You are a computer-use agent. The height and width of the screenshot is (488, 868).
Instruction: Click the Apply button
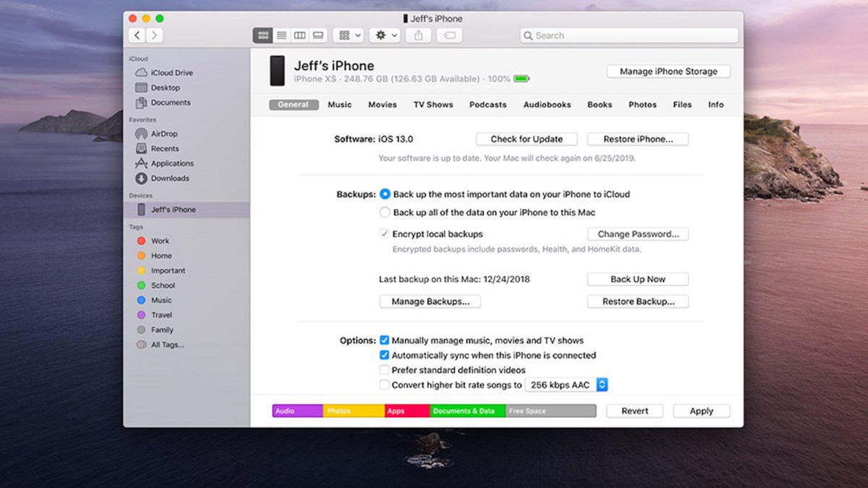(x=702, y=411)
